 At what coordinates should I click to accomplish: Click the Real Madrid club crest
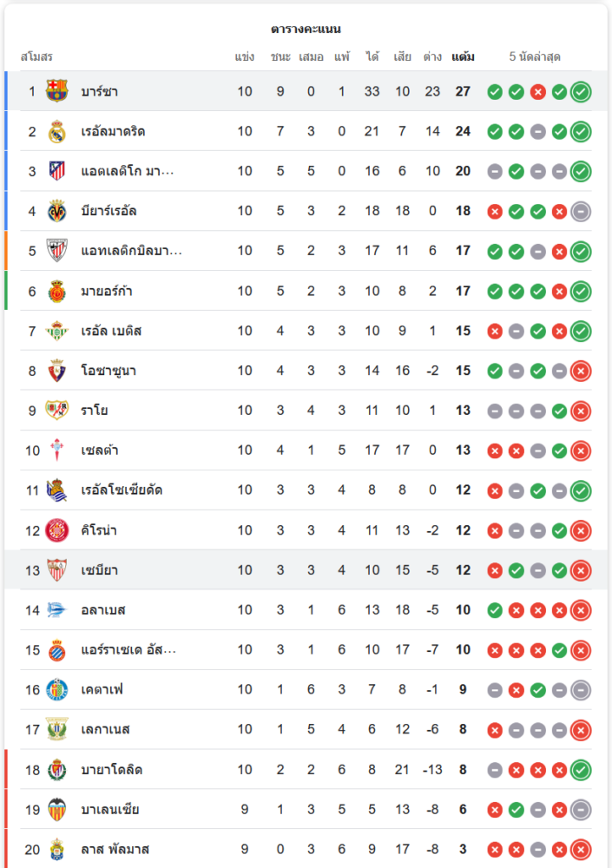57,131
